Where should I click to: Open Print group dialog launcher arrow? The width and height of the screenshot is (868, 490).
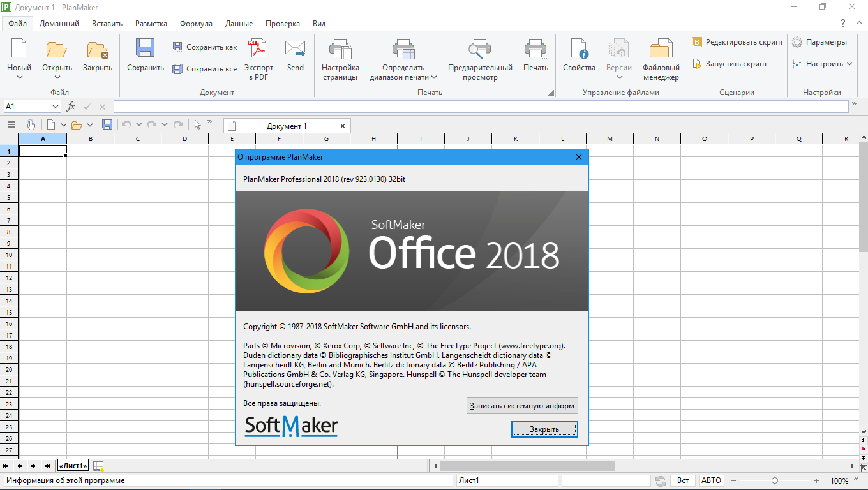(x=551, y=93)
